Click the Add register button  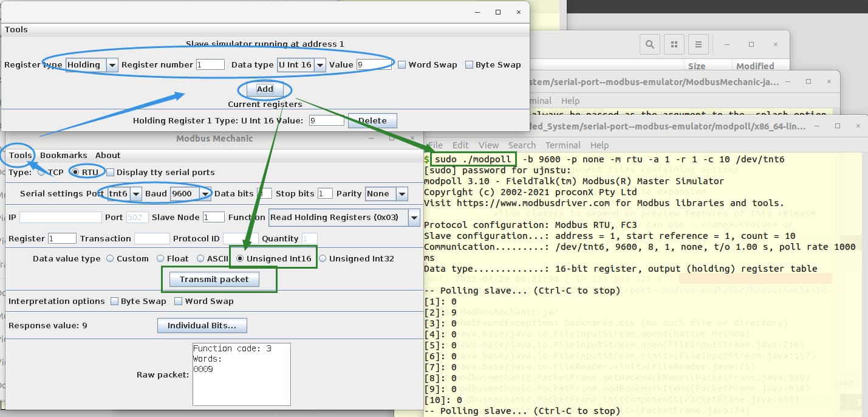pyautogui.click(x=265, y=89)
